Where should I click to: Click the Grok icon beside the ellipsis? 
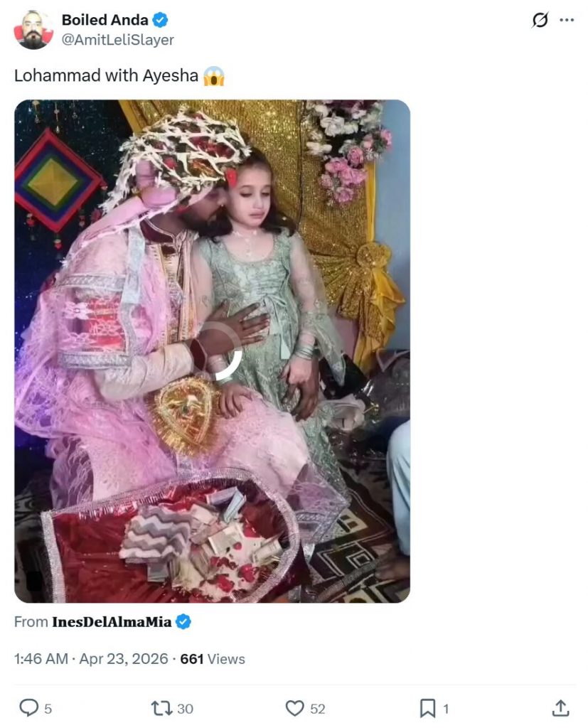[x=540, y=21]
